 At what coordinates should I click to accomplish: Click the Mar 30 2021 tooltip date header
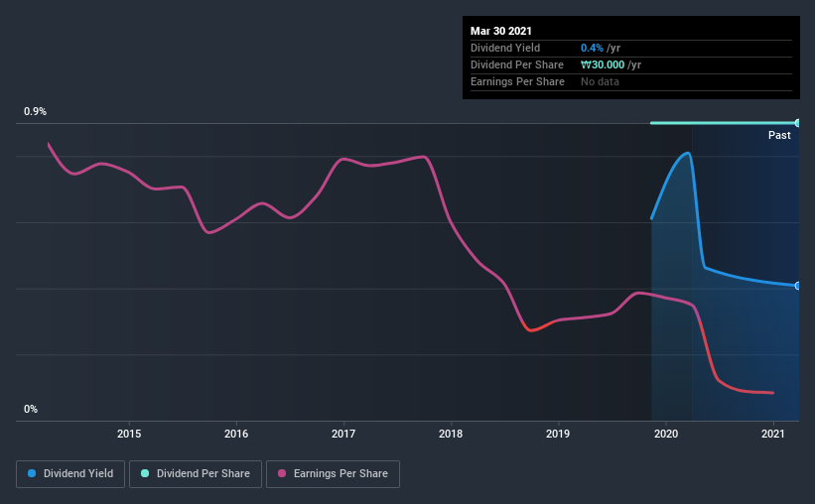[501, 31]
